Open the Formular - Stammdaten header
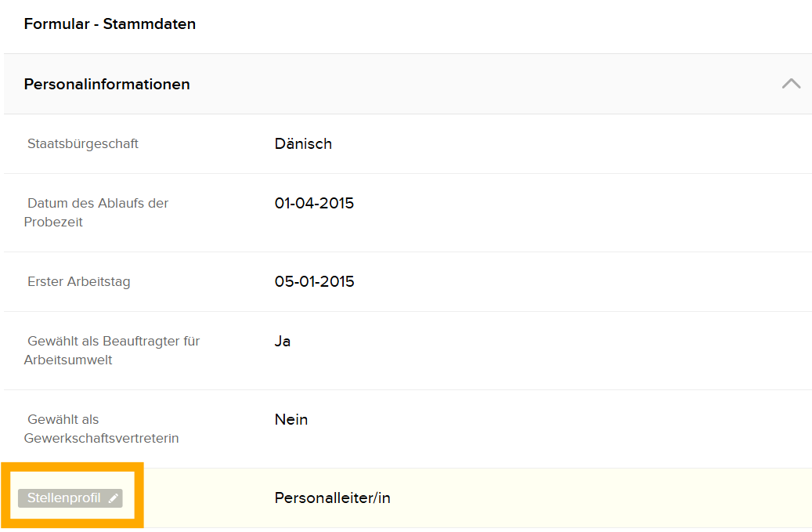This screenshot has width=812, height=532. click(x=110, y=24)
